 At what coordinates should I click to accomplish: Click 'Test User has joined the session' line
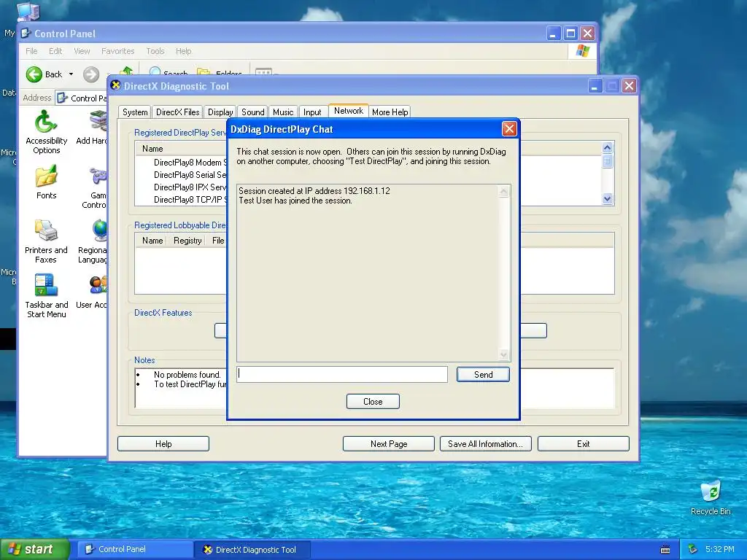tap(295, 201)
